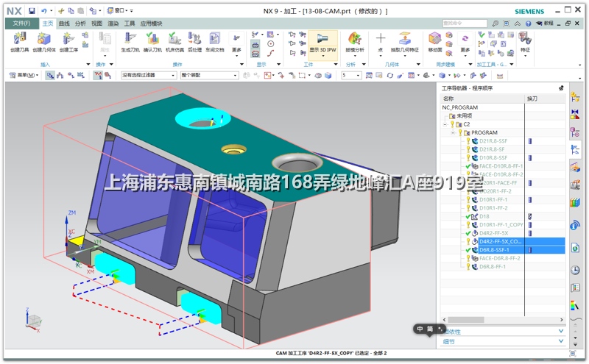Image resolution: width=589 pixels, height=364 pixels.
Task: Click the 生成刀轨 (Generate Tool Path) icon
Action: [x=130, y=41]
